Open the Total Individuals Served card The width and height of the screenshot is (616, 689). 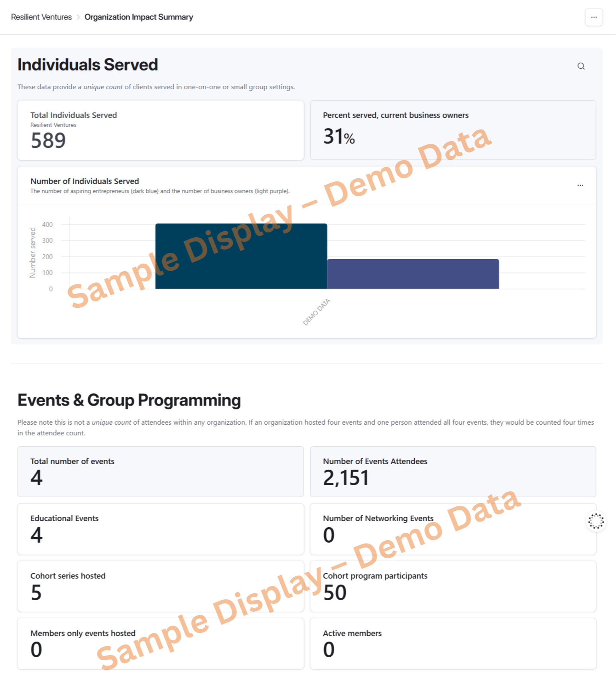pos(160,130)
